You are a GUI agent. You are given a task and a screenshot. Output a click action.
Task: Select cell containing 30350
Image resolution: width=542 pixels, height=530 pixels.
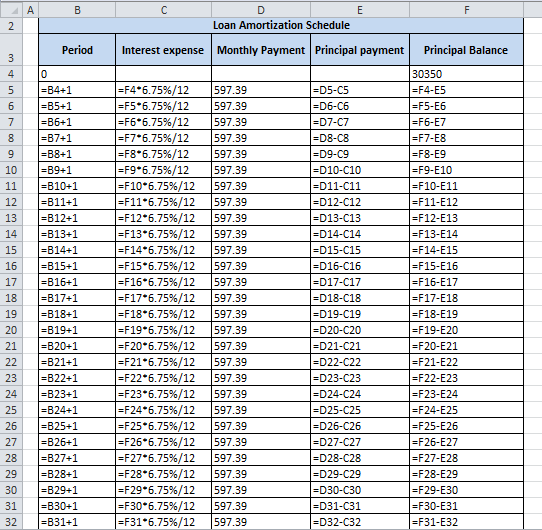[x=466, y=74]
